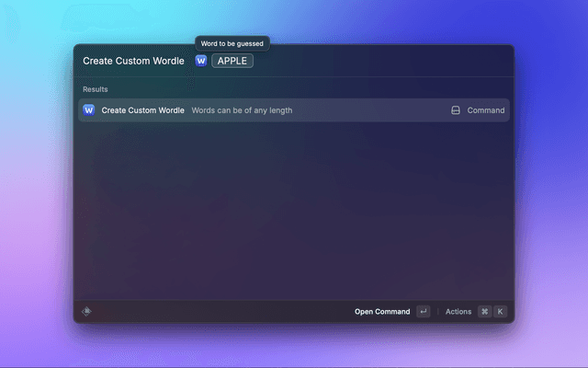
Task: Click the Create Custom Wordle title in search bar
Action: tap(133, 61)
